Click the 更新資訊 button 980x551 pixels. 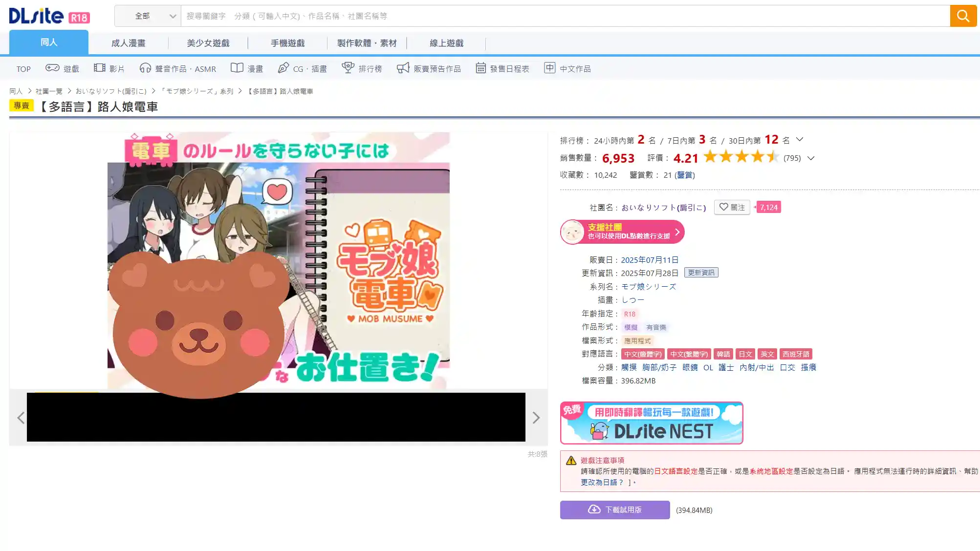click(701, 273)
